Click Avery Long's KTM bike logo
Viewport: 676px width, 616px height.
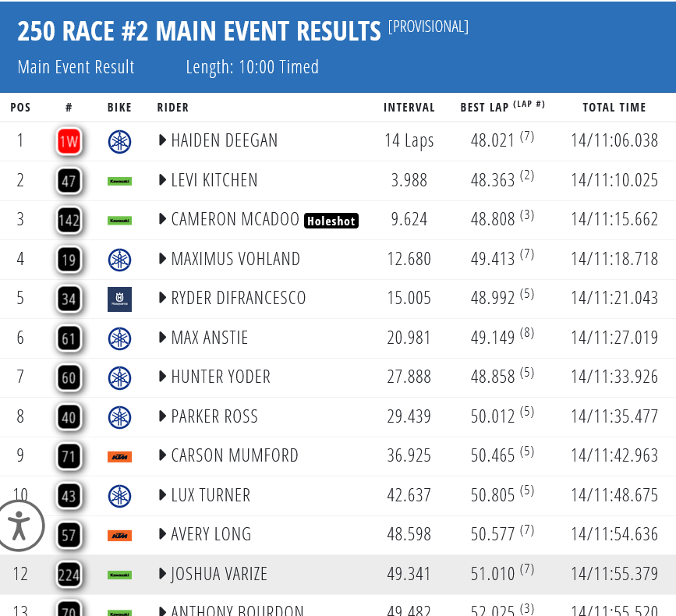(x=119, y=535)
